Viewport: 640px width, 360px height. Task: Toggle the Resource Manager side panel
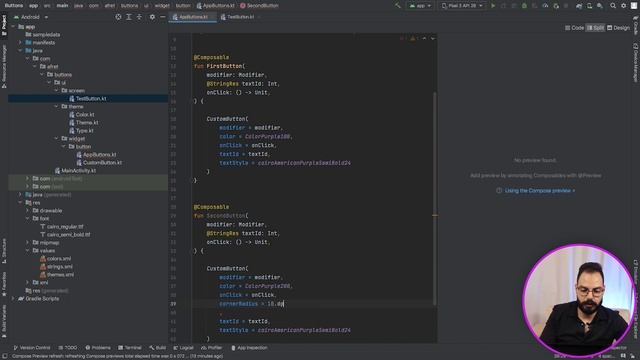[x=4, y=66]
